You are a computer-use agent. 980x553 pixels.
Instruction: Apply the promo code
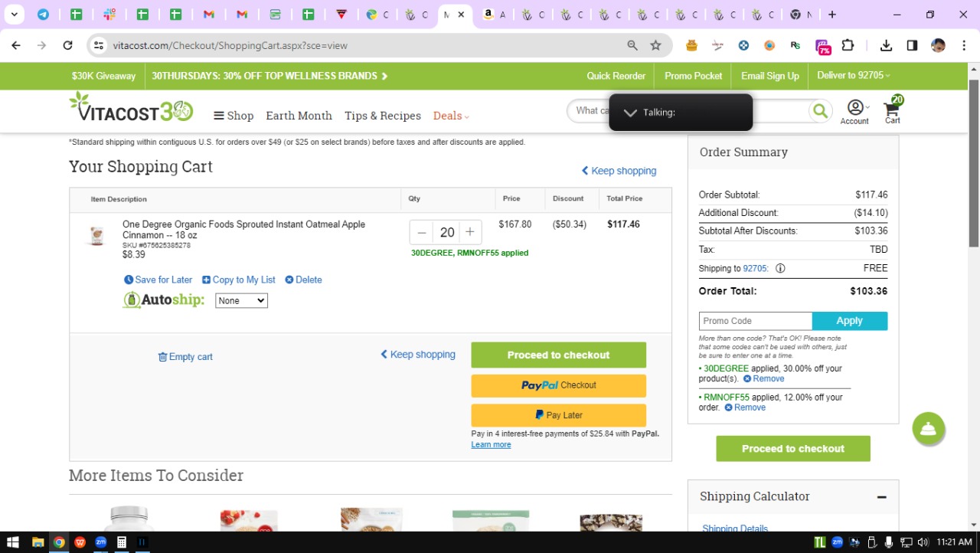[850, 321]
